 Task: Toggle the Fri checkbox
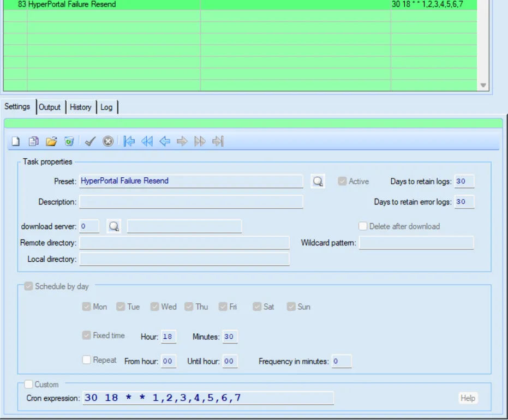223,307
